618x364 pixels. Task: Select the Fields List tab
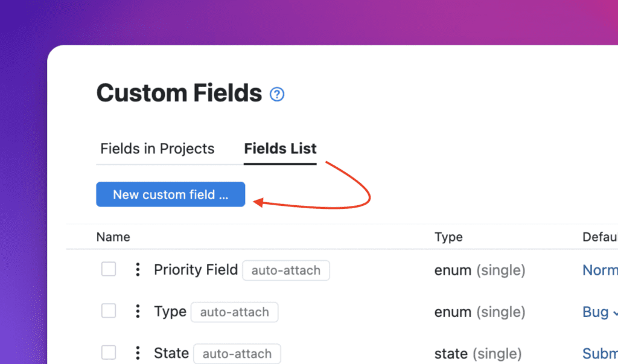pyautogui.click(x=279, y=148)
